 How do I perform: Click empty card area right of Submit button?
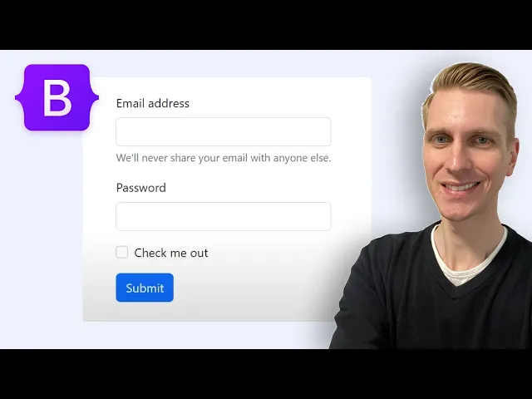click(254, 288)
